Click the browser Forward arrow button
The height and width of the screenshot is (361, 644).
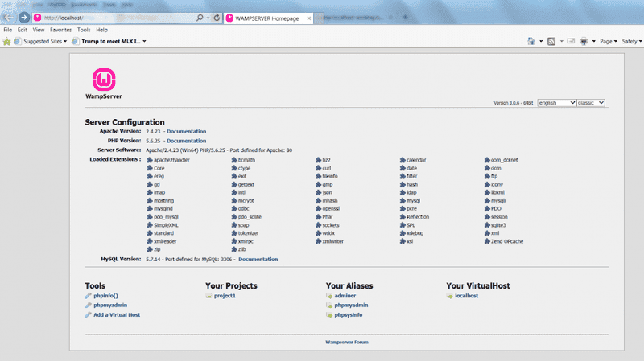[23, 17]
